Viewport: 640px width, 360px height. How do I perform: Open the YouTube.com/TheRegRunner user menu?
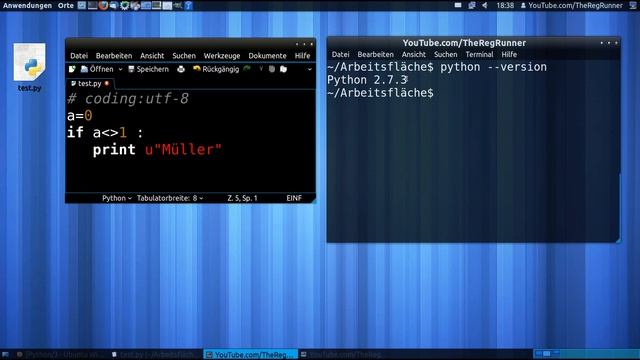tap(571, 5)
